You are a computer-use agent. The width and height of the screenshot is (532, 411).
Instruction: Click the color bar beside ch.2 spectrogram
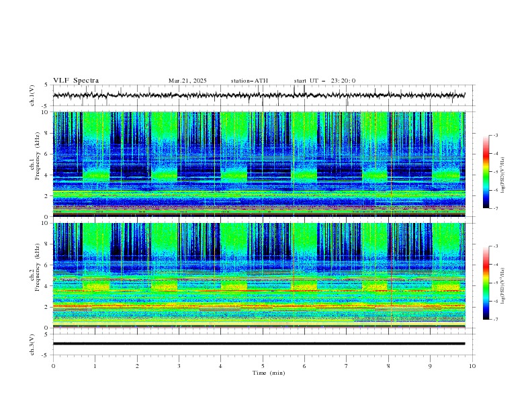(x=486, y=283)
